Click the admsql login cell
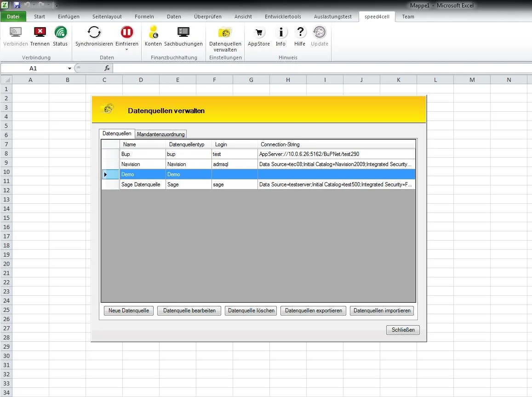Screen dimensions: 532x397 point(235,164)
